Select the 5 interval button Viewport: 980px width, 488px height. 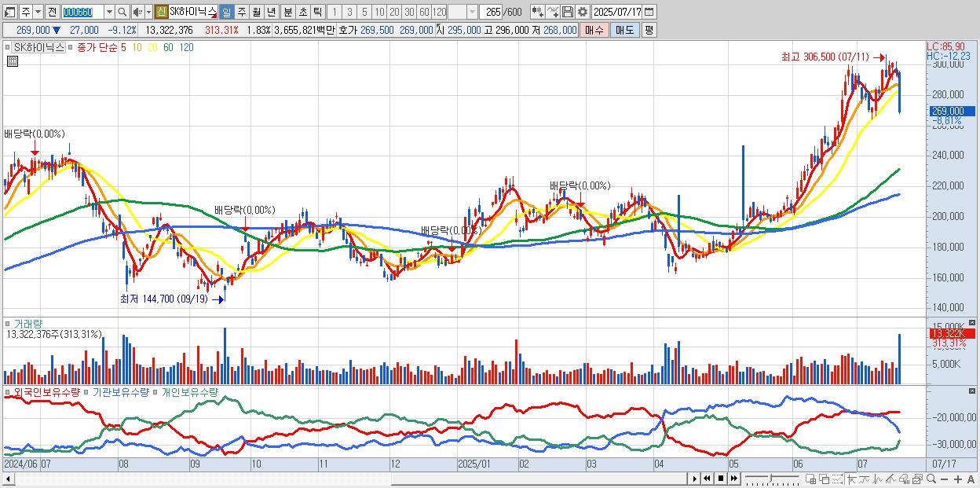click(364, 12)
